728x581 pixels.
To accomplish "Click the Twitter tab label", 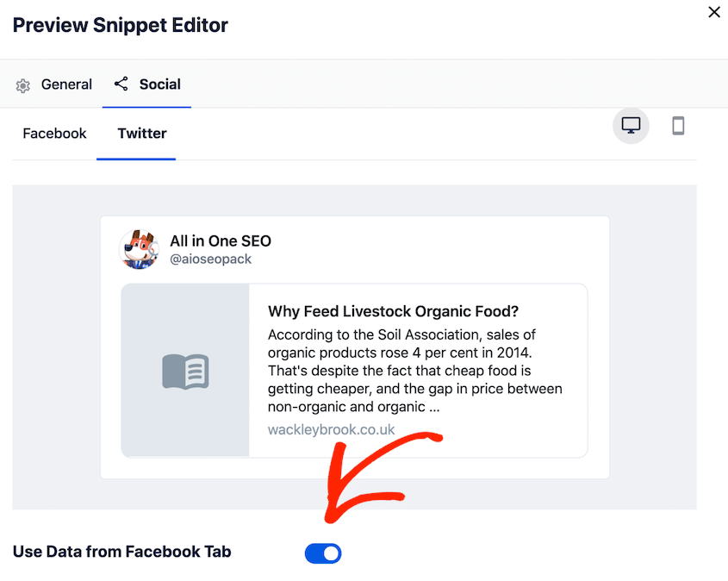I will tap(141, 134).
